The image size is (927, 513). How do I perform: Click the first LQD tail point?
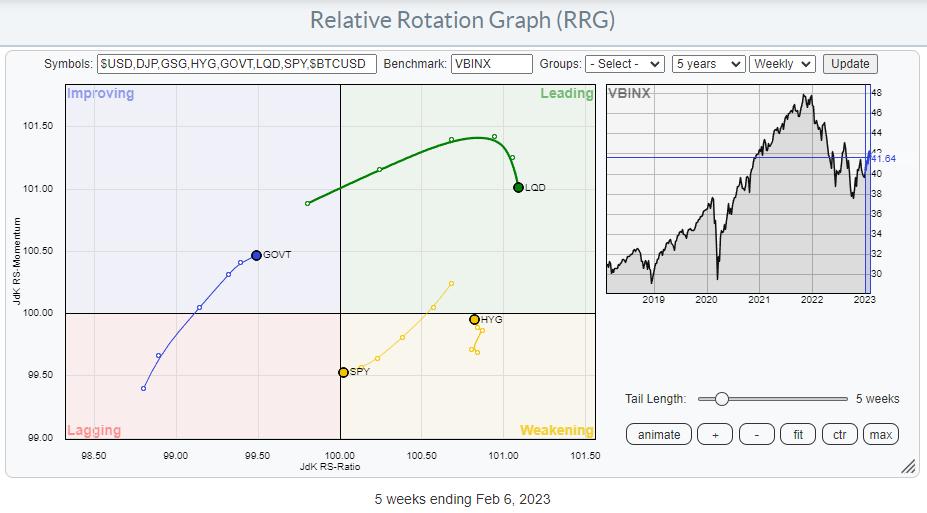pos(307,203)
